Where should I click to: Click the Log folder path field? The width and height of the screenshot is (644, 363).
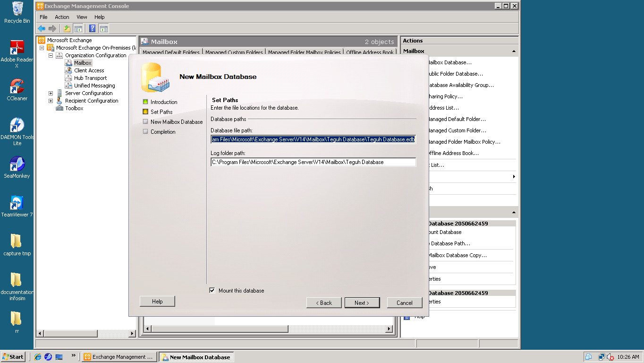[x=313, y=162]
